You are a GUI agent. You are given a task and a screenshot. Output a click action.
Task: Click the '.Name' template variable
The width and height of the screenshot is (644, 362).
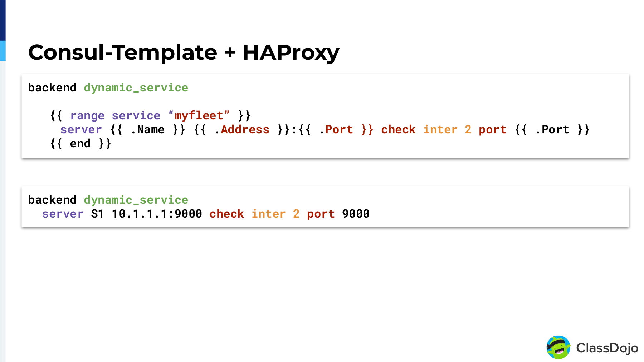tap(147, 129)
